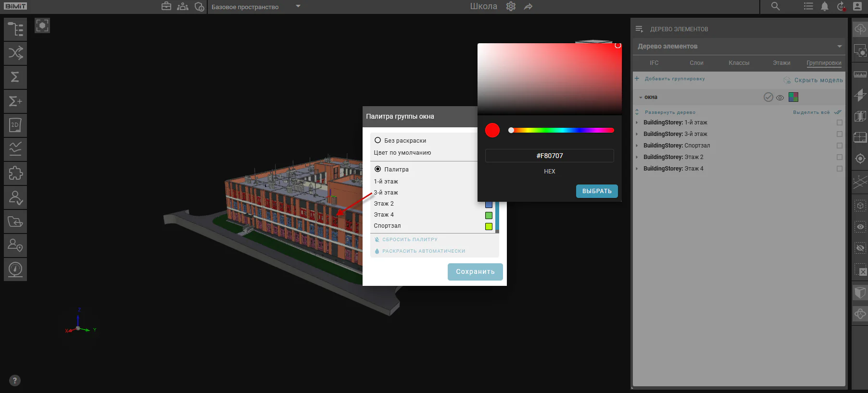Viewport: 868px width, 393px height.
Task: Click the ВЫБРАТЬ button
Action: tap(597, 191)
